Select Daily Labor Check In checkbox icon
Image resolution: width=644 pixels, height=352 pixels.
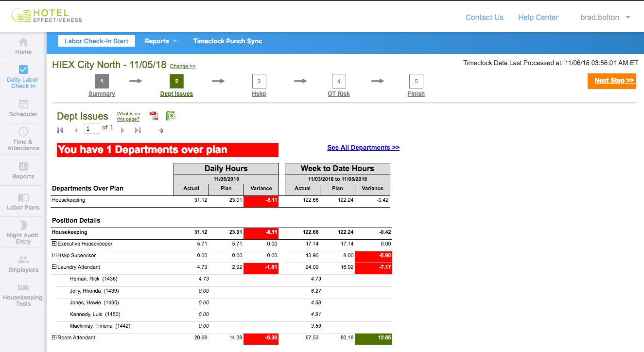[23, 70]
